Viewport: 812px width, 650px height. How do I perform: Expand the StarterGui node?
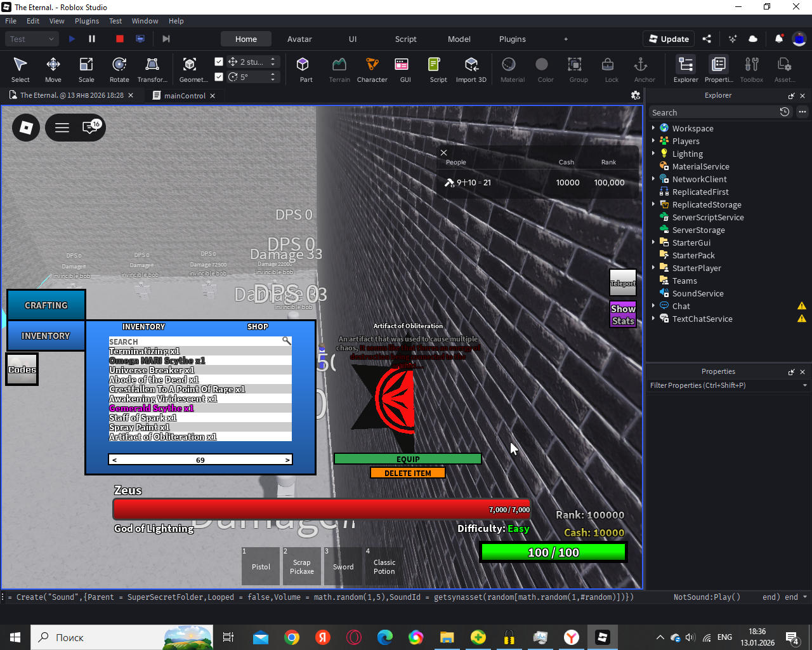click(653, 242)
